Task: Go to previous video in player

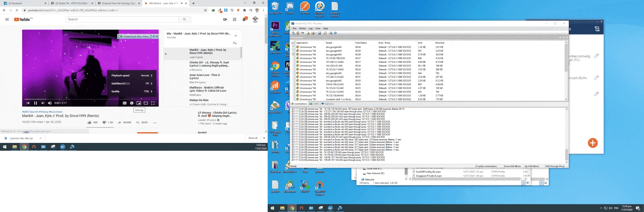Action: click(x=28, y=103)
